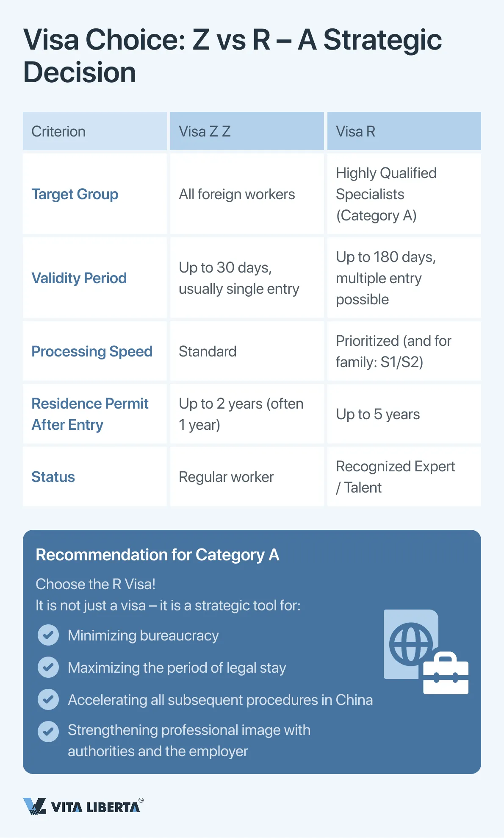The image size is (504, 838).
Task: Click the Status row label
Action: [53, 477]
